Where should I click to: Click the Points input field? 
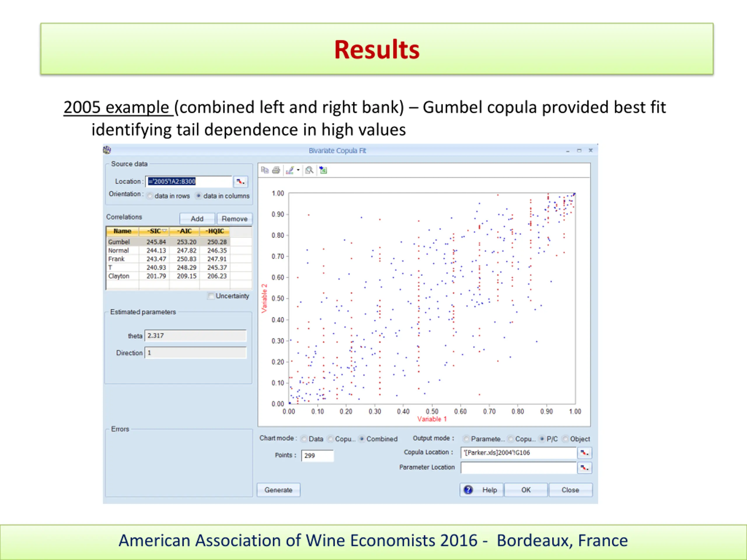click(317, 456)
